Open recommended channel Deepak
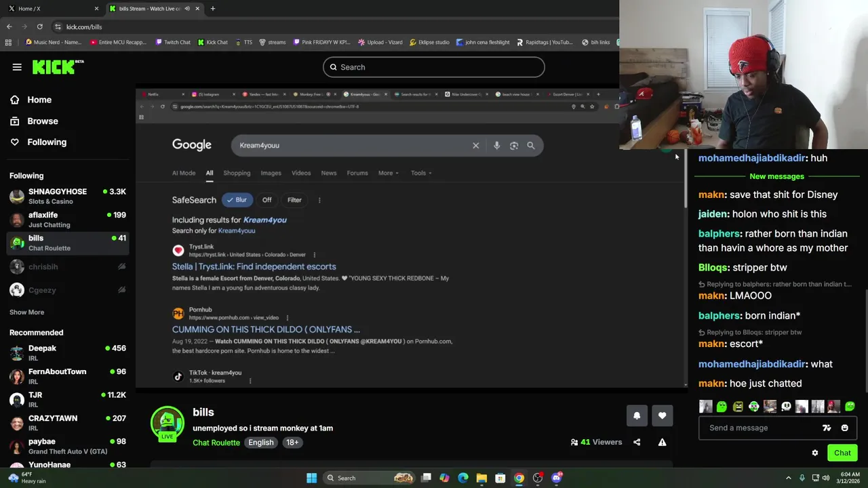 pos(68,352)
